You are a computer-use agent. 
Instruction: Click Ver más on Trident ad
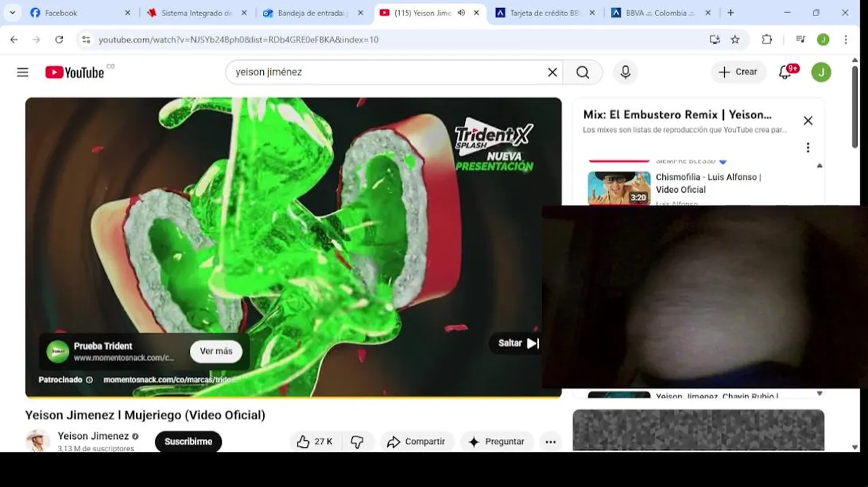216,351
